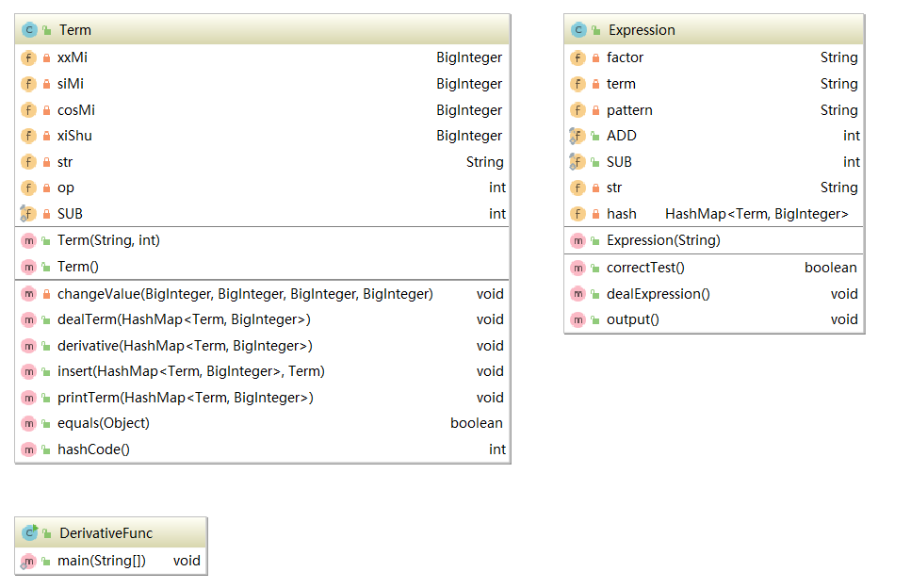Click the Term class icon
911x588 pixels.
tap(29, 30)
